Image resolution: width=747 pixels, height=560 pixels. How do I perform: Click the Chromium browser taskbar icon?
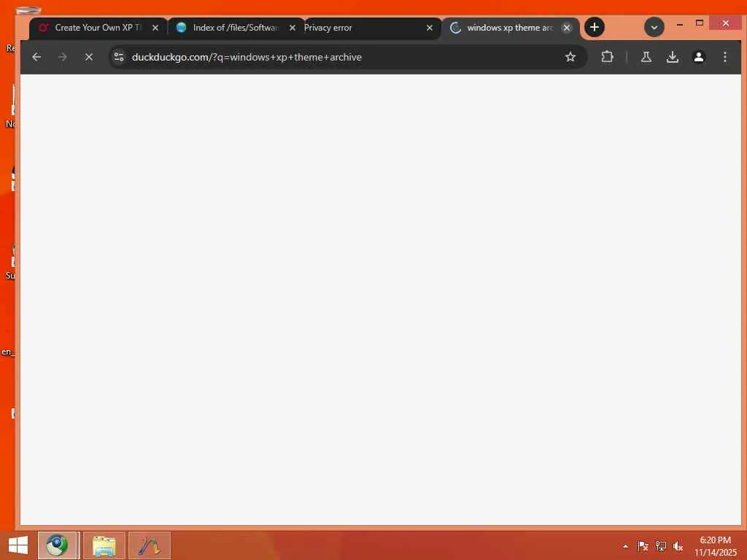57,545
